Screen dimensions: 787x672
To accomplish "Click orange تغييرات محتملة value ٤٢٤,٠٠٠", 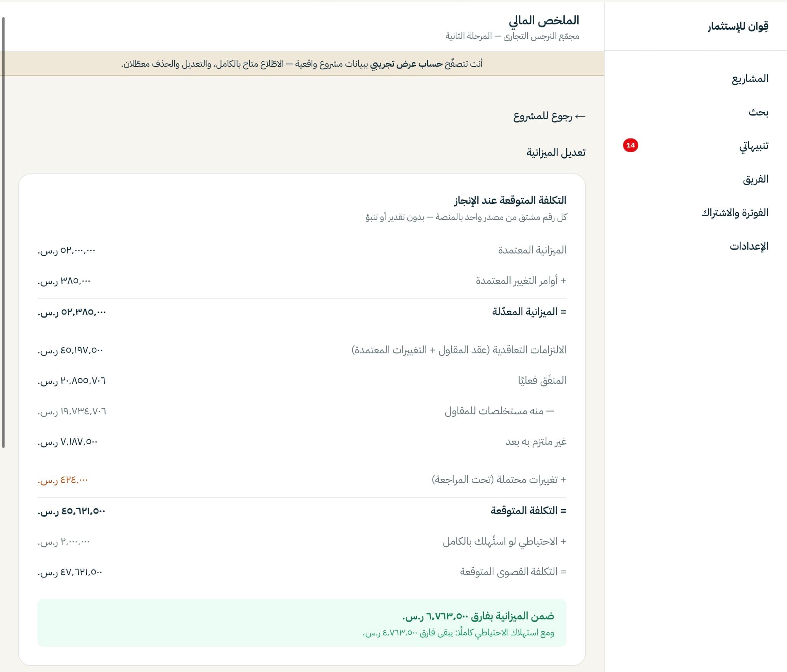I will pyautogui.click(x=63, y=480).
